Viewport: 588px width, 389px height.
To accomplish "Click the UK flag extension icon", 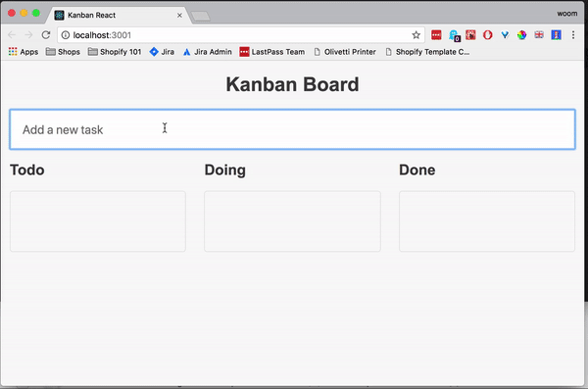I will point(539,35).
